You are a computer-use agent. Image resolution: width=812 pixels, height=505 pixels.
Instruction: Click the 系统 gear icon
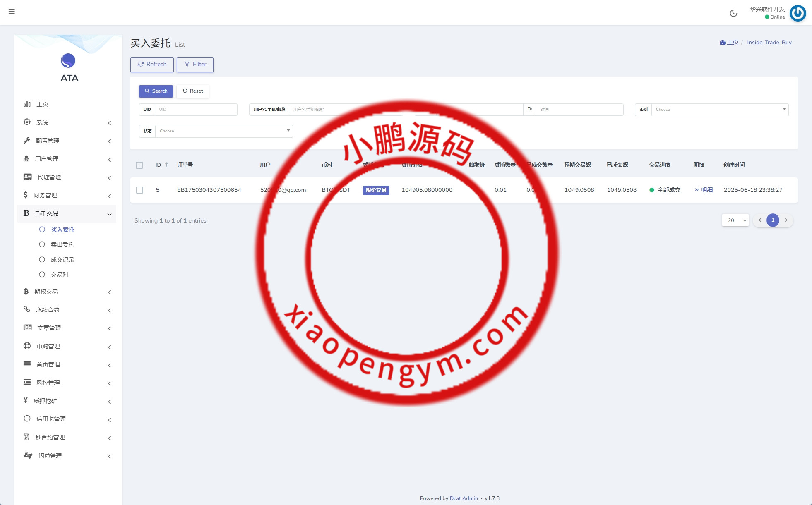point(27,122)
